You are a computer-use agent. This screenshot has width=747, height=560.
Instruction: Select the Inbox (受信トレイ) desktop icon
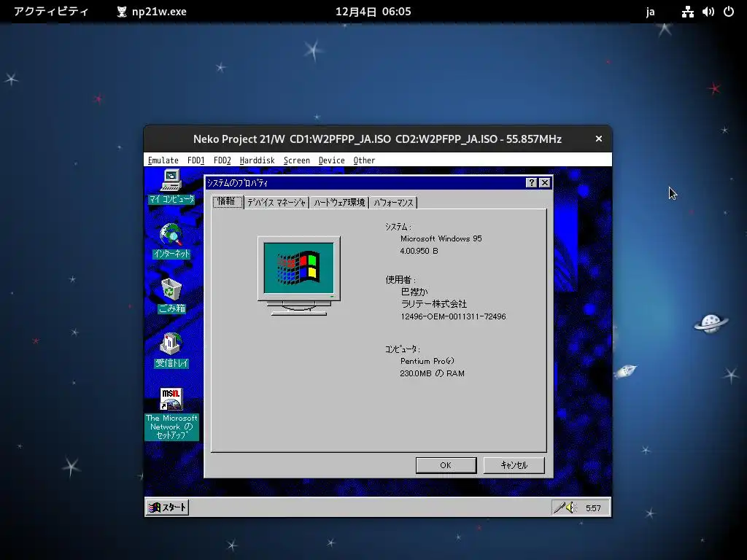(171, 351)
